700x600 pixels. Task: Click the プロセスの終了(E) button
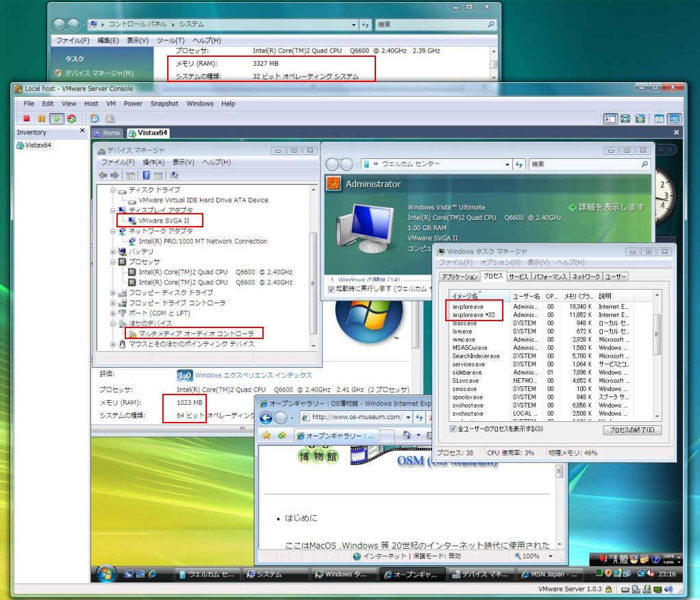point(632,430)
